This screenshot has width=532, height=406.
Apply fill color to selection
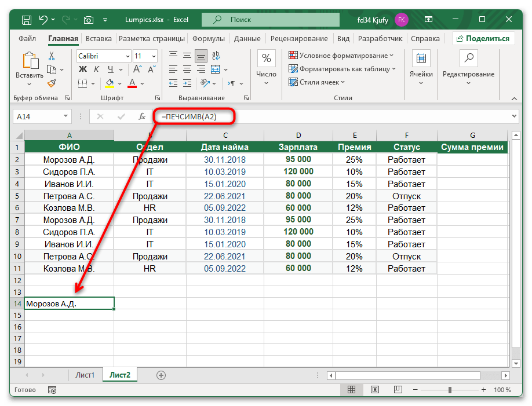pos(110,83)
